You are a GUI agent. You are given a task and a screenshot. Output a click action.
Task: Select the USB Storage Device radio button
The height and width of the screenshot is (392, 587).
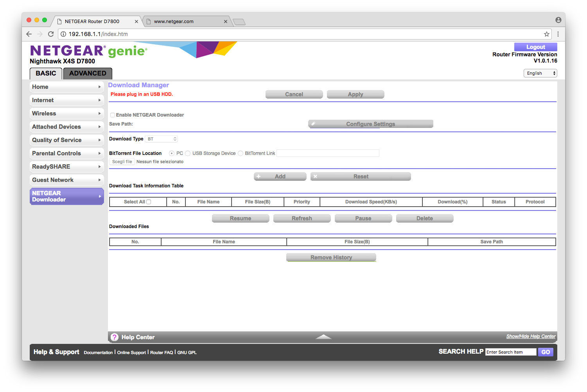[188, 153]
